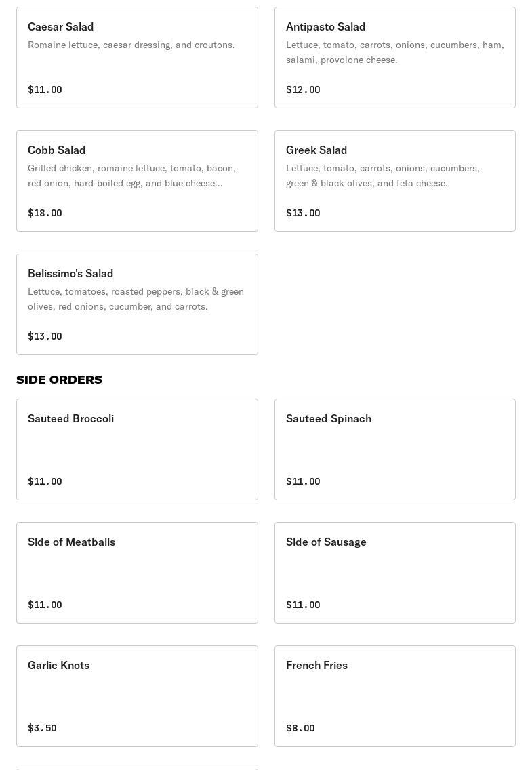The width and height of the screenshot is (532, 770).
Task: Open the Caesar Salad menu item
Action: pyautogui.click(x=137, y=58)
